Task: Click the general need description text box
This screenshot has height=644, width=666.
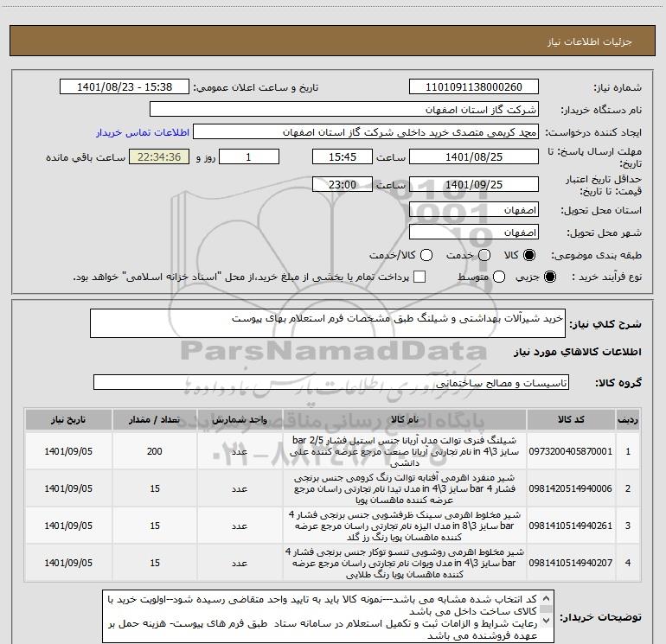Action: (328, 323)
